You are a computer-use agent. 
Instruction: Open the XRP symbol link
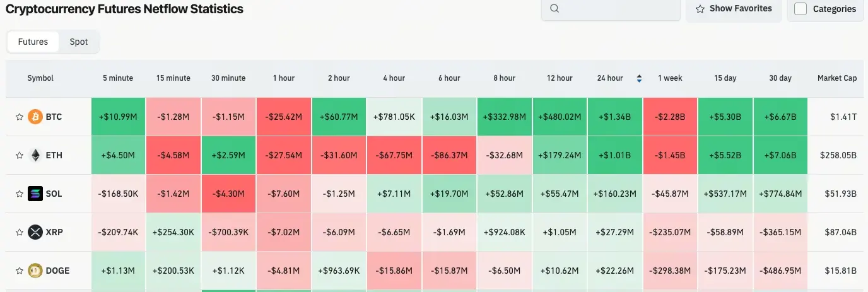(54, 232)
